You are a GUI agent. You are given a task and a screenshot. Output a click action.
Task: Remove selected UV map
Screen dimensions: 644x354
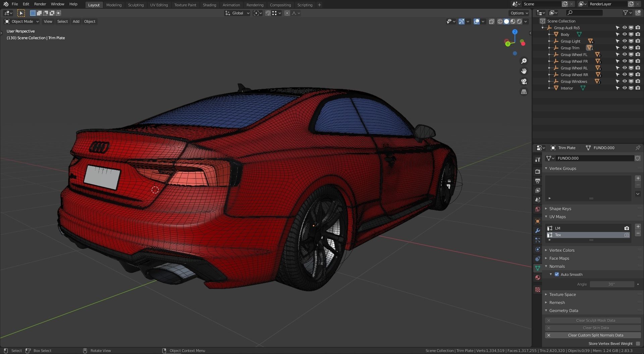tap(638, 233)
